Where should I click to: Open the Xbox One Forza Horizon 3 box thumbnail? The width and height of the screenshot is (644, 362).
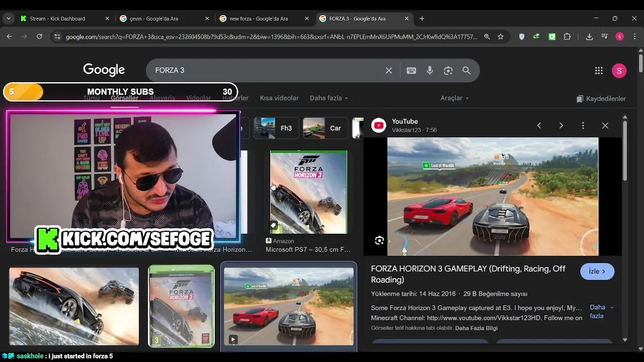tap(181, 306)
